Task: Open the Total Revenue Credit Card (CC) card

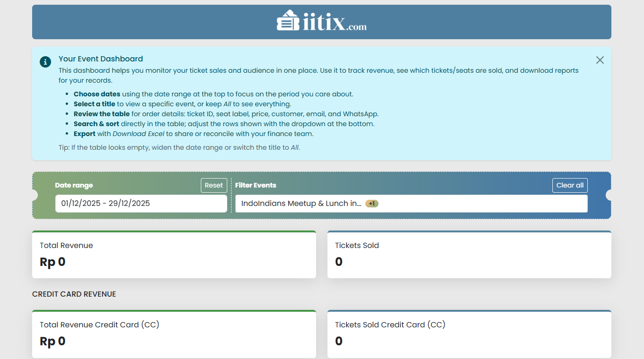Action: pyautogui.click(x=174, y=334)
